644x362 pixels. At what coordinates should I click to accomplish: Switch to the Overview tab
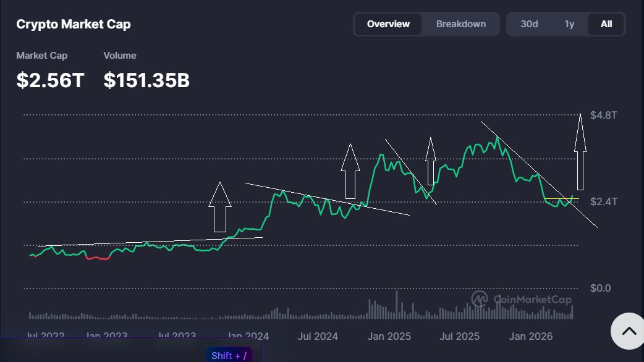click(388, 24)
